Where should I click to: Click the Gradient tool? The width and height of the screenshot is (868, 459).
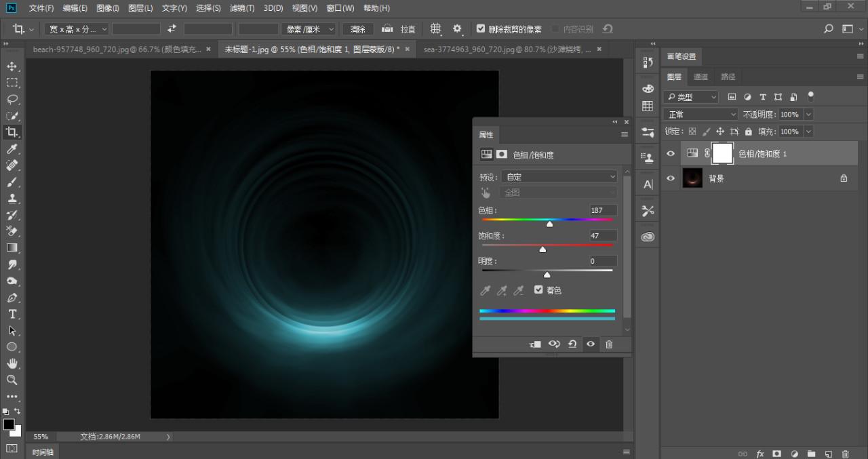pos(12,248)
